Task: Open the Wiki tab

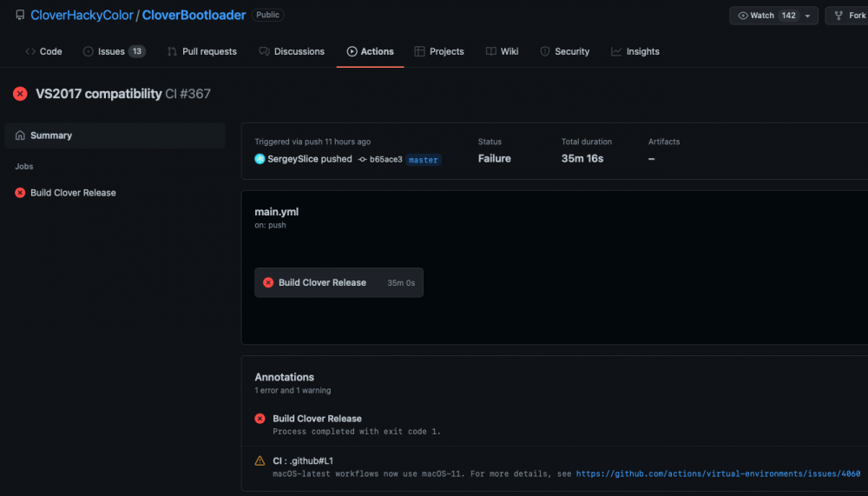Action: pyautogui.click(x=502, y=51)
